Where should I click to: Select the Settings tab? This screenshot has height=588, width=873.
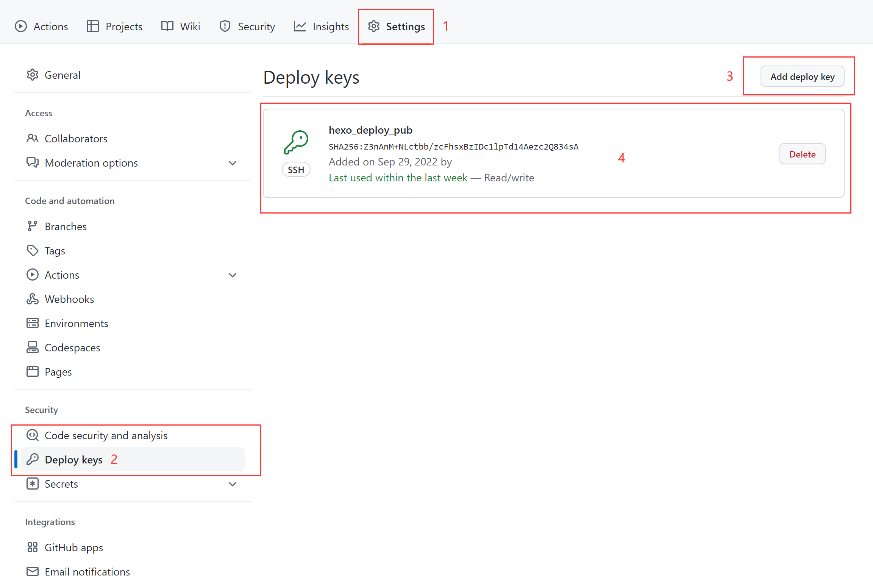(396, 27)
